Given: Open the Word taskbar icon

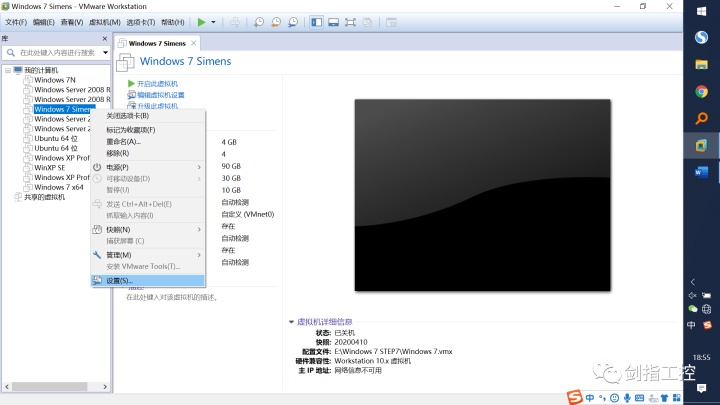Looking at the screenshot, I should (x=701, y=172).
